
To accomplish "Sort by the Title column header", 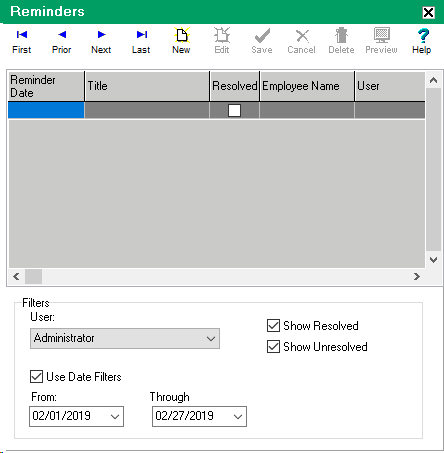I will click(x=147, y=86).
